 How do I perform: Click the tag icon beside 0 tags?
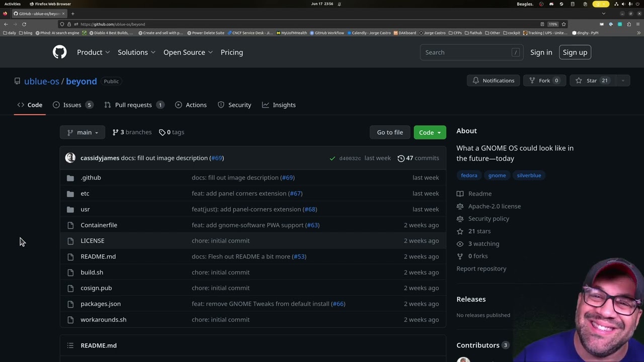coord(162,132)
